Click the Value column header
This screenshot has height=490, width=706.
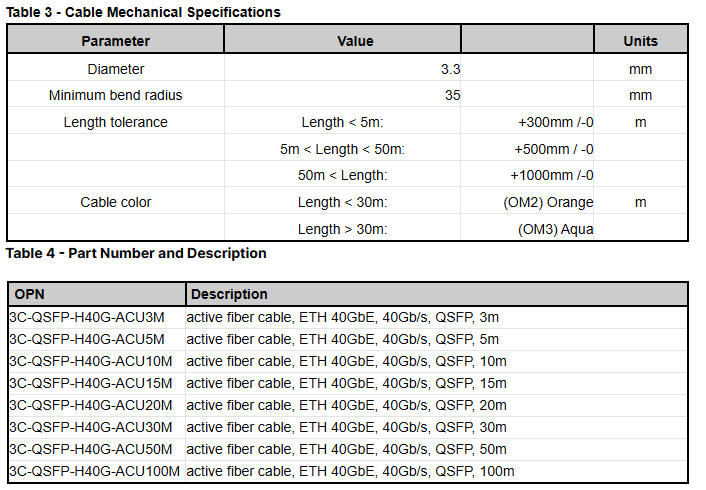355,41
